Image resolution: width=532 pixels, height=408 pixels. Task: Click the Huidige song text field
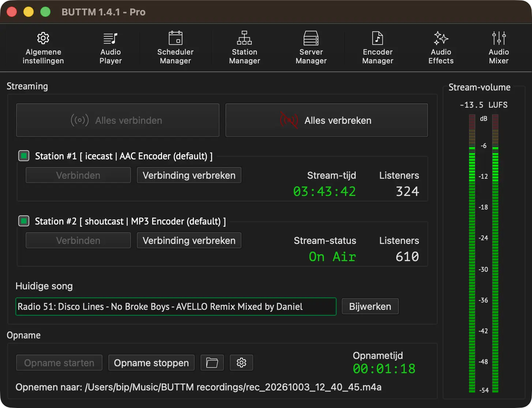176,307
